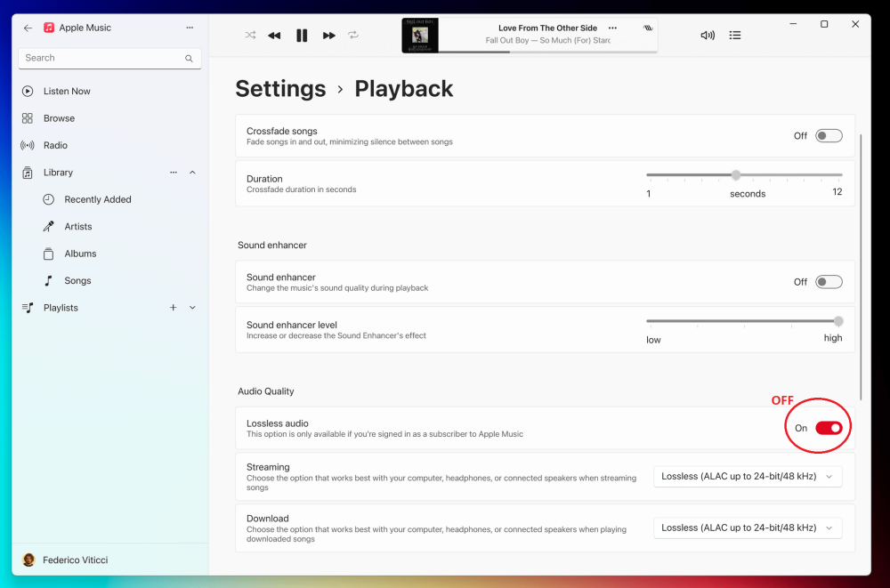The image size is (890, 588).
Task: Click the Playback page heading
Action: (x=403, y=89)
